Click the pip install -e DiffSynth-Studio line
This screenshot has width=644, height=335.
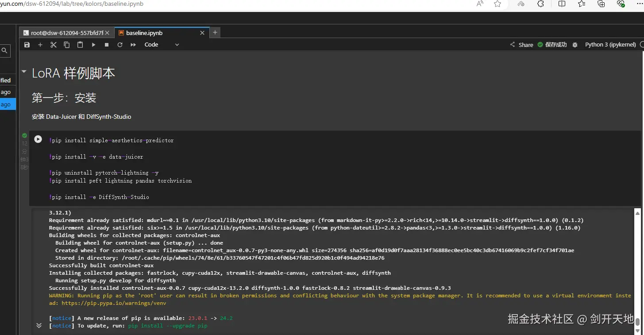(99, 197)
